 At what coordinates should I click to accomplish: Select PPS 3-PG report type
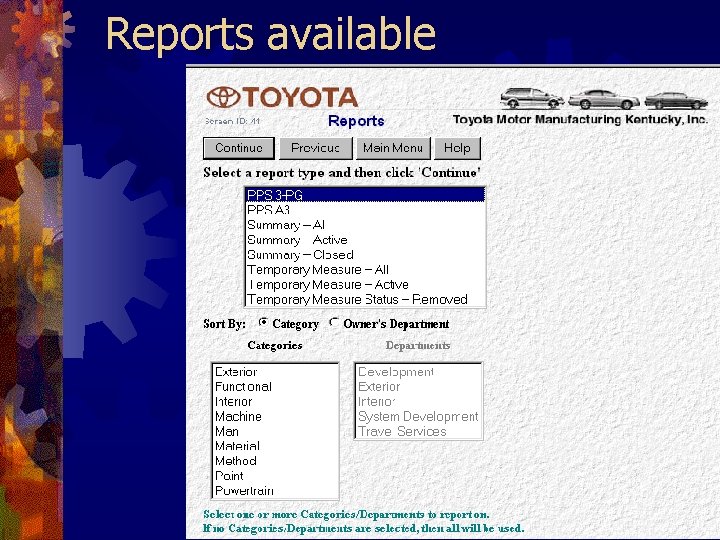pos(365,195)
